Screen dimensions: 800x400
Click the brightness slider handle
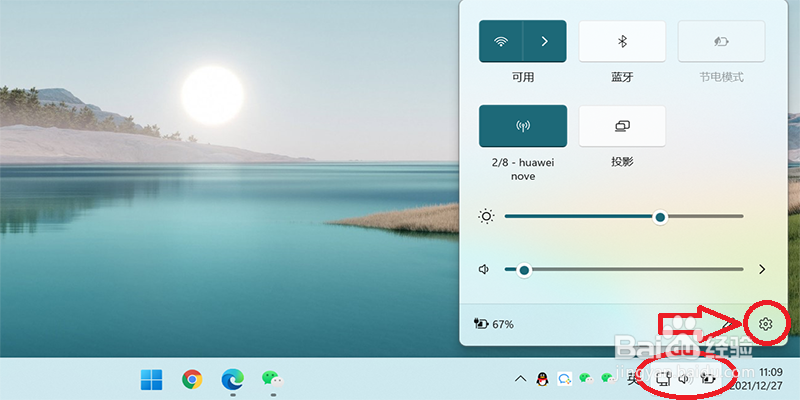click(x=660, y=217)
